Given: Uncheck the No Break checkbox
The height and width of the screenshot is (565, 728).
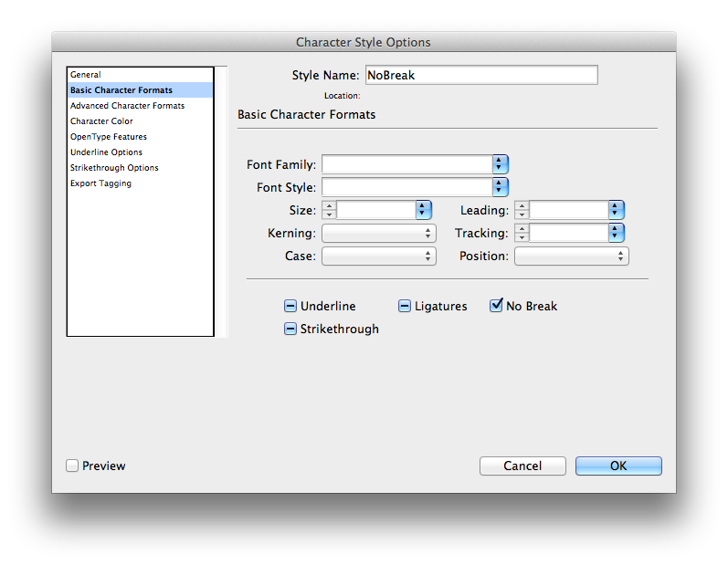Looking at the screenshot, I should pos(497,306).
